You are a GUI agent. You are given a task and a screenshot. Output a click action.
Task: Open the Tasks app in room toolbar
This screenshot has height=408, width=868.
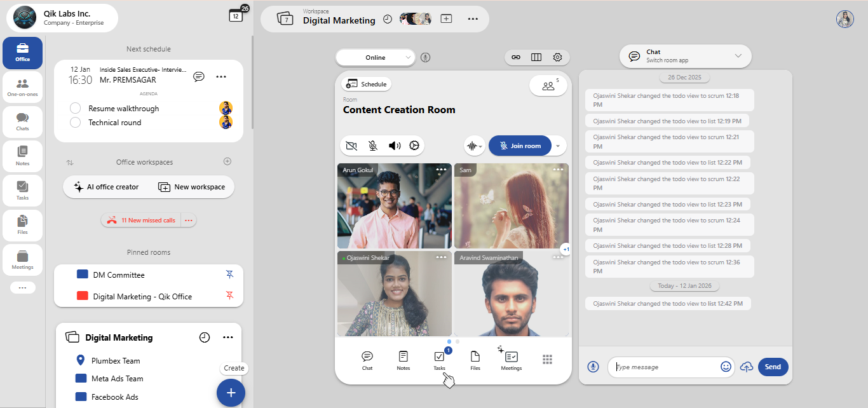click(439, 360)
